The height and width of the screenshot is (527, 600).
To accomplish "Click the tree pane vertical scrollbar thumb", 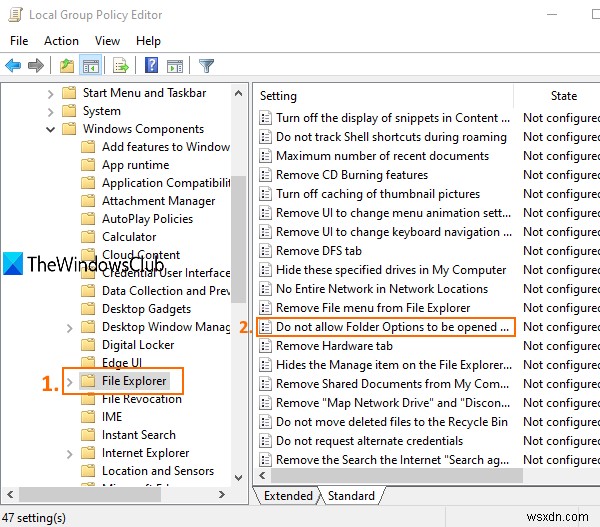I will [238, 239].
